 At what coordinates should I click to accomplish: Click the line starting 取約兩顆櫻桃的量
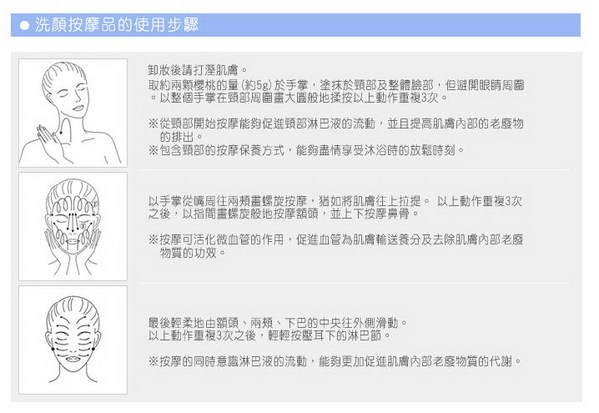tap(336, 85)
